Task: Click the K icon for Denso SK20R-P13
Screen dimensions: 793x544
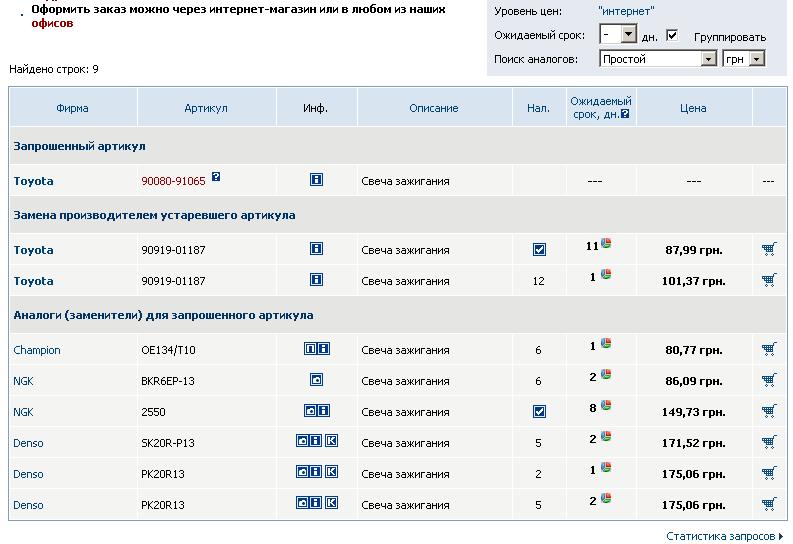Action: [x=331, y=441]
